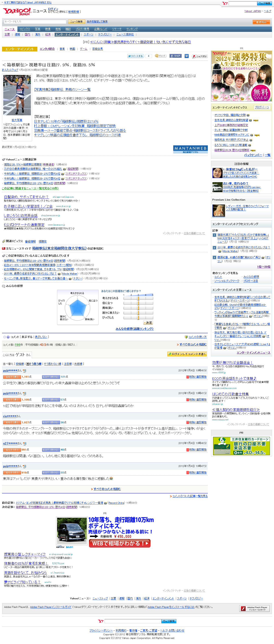The width and height of the screenshot is (274, 644).
Task: Open 条件を指定して検索 advanced search link
Action: pyautogui.click(x=97, y=22)
